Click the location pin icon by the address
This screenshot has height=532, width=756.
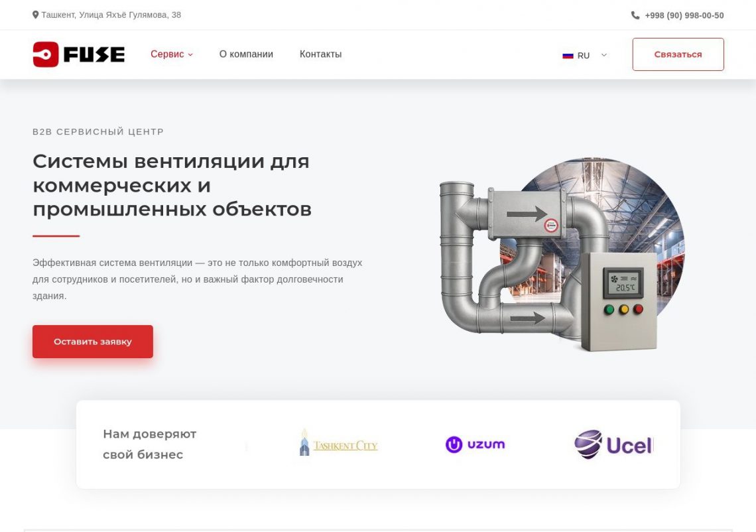(36, 15)
